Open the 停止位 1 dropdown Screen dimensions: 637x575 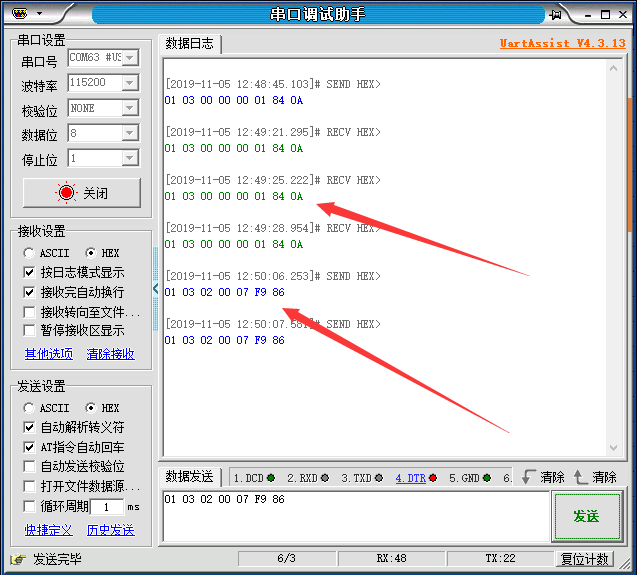click(130, 158)
